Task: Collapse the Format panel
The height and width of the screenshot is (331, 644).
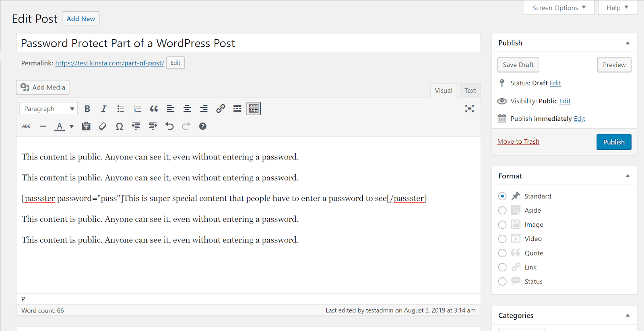Action: pyautogui.click(x=627, y=176)
